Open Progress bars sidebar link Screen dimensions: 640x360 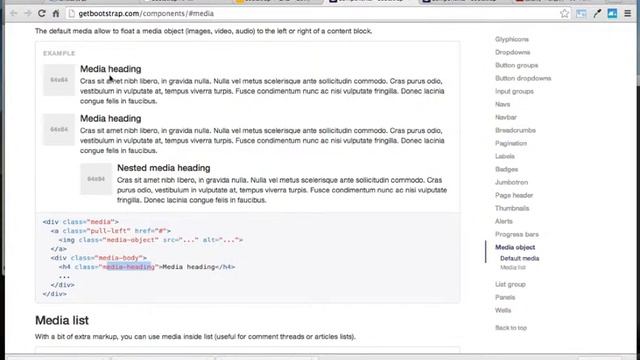click(x=517, y=234)
